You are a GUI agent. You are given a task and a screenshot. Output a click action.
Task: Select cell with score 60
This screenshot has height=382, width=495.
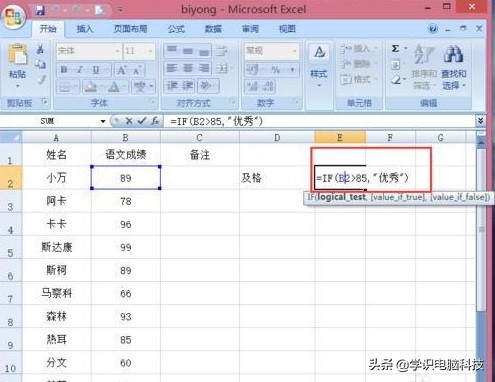126,363
